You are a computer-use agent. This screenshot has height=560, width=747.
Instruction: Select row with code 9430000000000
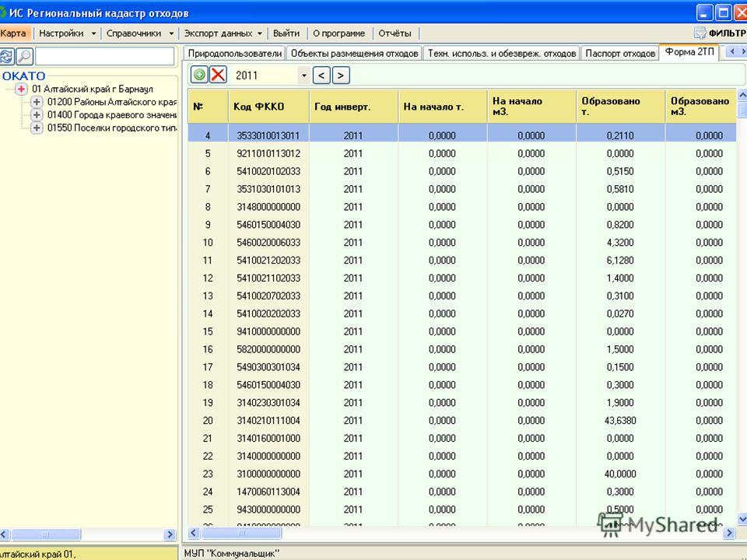462,509
